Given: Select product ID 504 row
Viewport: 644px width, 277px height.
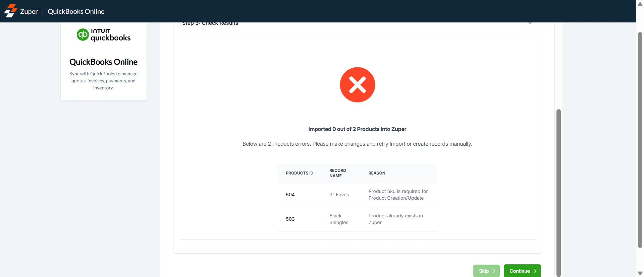Looking at the screenshot, I should point(357,195).
